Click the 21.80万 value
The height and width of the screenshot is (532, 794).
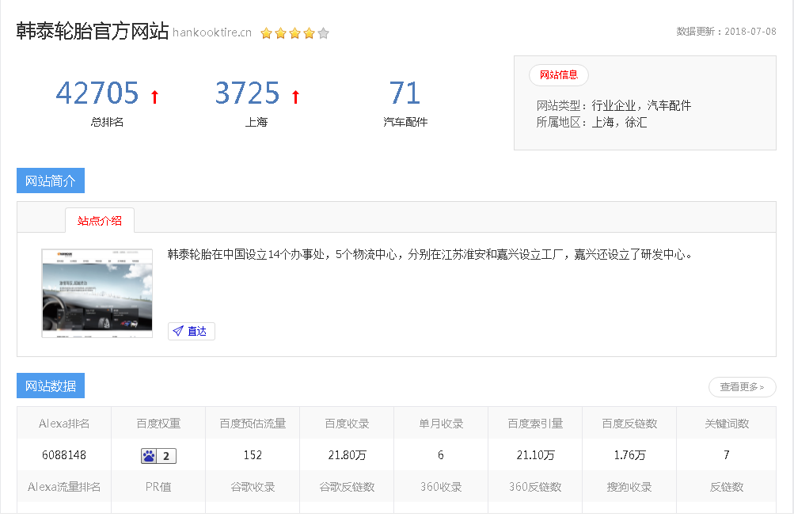tap(347, 455)
